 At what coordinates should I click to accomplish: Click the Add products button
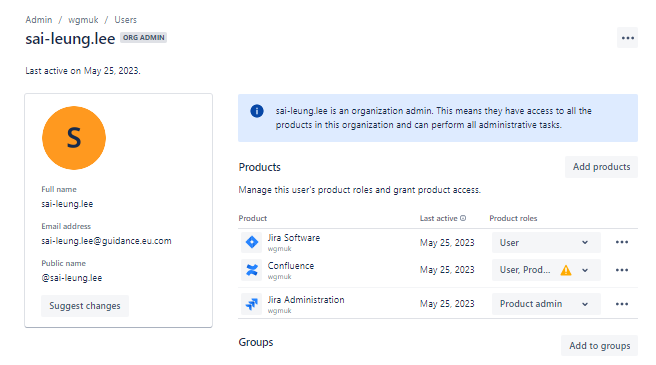pyautogui.click(x=601, y=167)
